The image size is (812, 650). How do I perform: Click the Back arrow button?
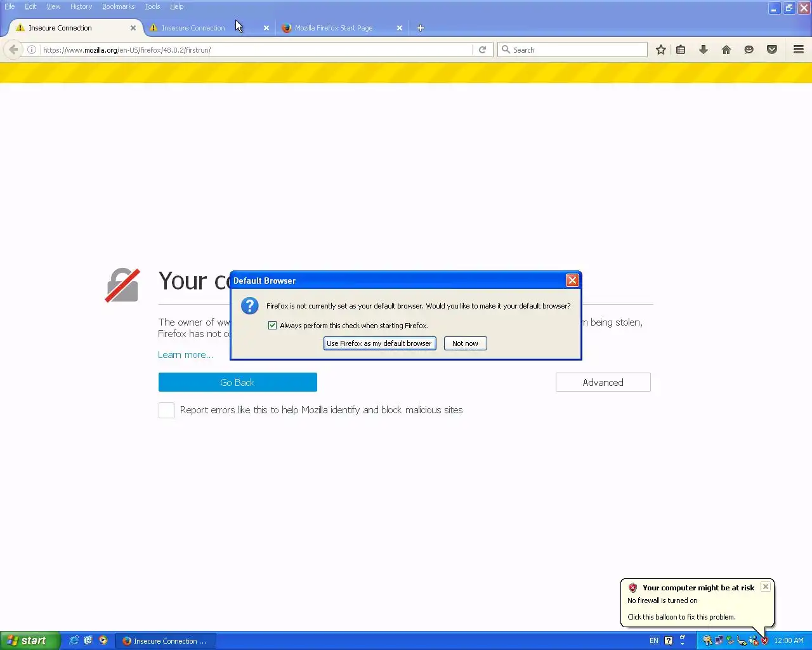(x=13, y=50)
